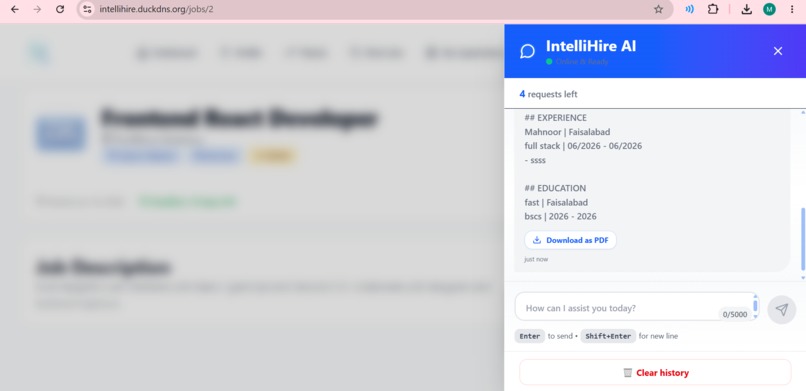Image resolution: width=806 pixels, height=391 pixels.
Task: Click the chat history vertical scrollbar thumb
Action: coord(803,239)
